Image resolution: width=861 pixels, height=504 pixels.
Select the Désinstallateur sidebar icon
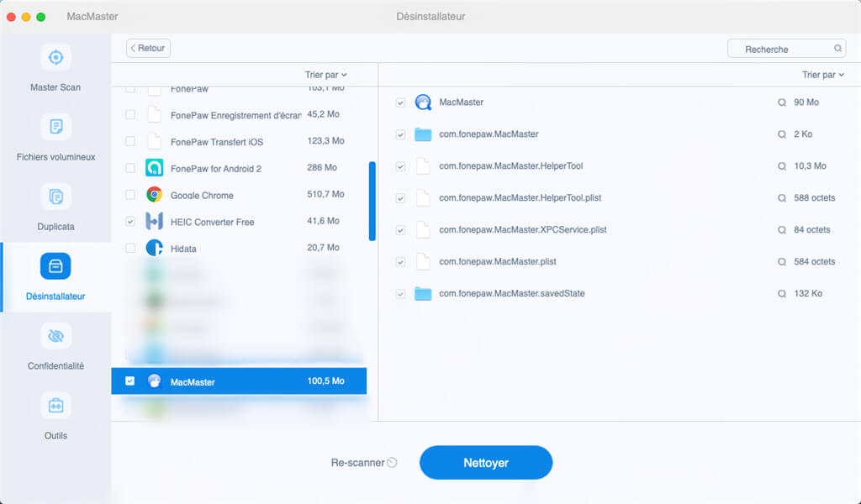55,266
